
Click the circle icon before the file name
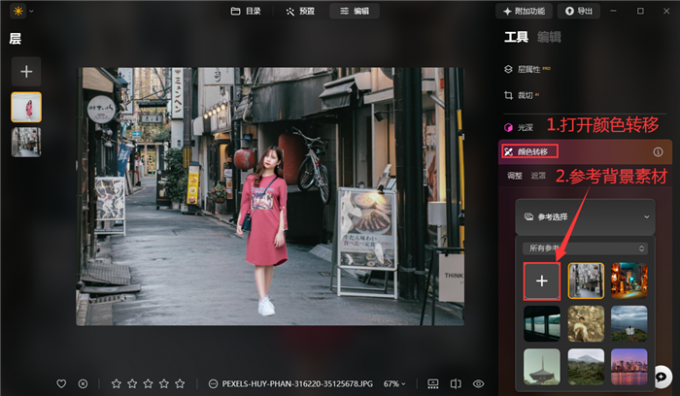213,384
